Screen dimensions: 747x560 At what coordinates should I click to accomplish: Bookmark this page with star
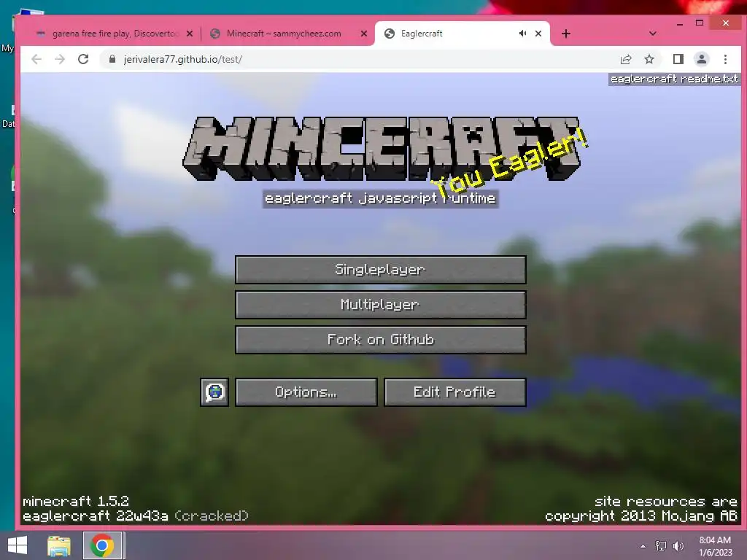(x=649, y=59)
